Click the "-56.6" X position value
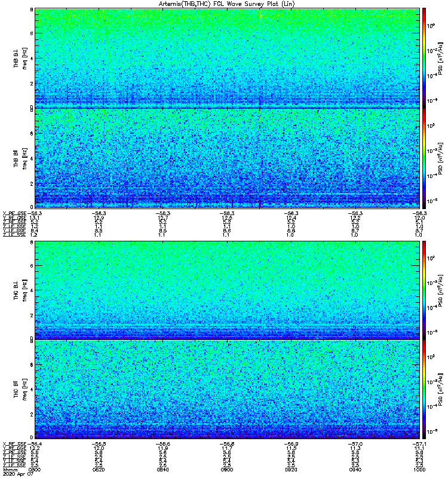The image size is (448, 478). click(x=162, y=444)
